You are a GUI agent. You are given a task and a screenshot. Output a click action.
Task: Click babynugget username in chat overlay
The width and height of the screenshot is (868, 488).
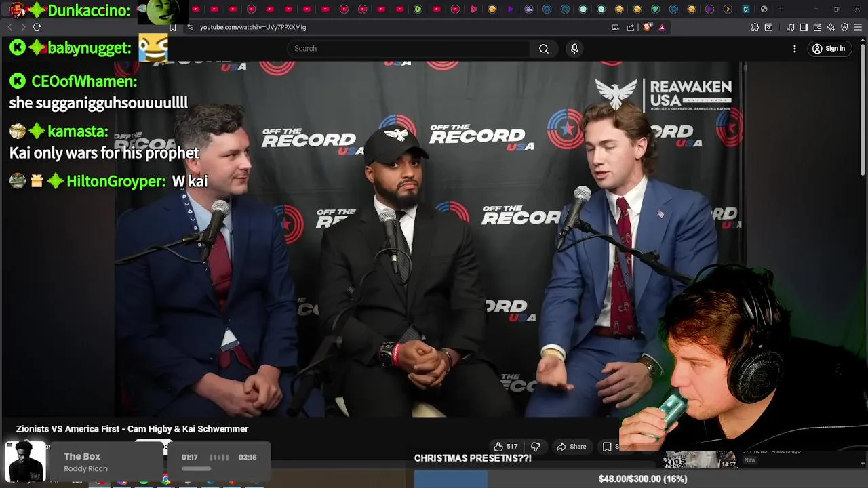click(x=89, y=47)
